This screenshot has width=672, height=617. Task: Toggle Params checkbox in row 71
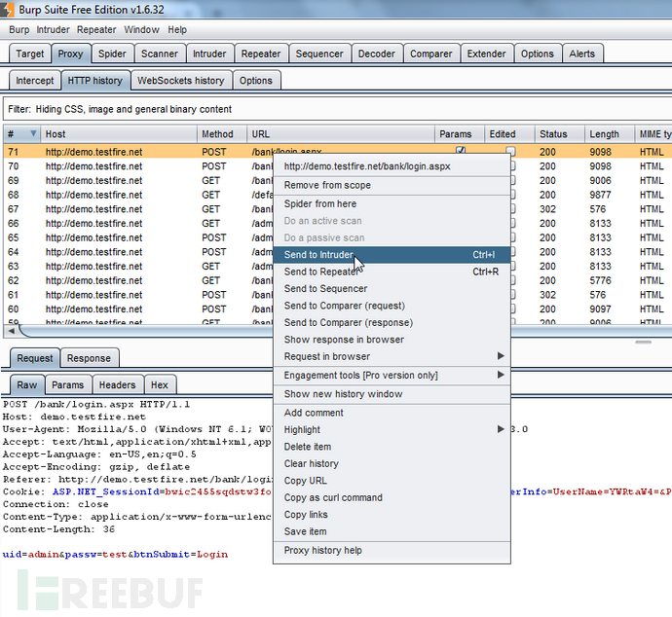[x=461, y=150]
